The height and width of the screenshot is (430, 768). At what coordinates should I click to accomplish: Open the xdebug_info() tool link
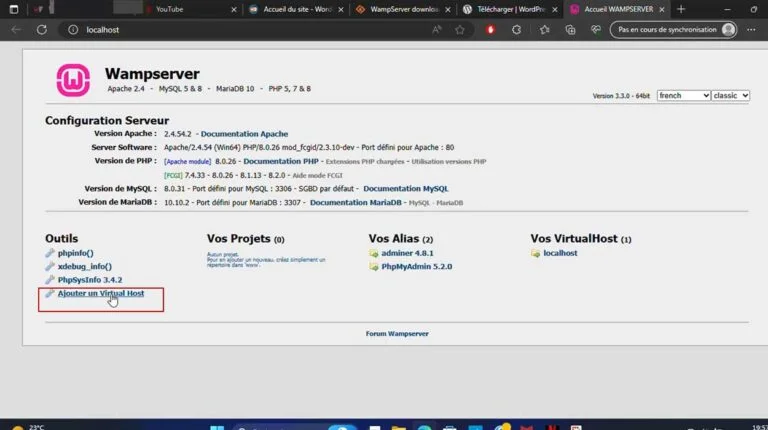(85, 266)
